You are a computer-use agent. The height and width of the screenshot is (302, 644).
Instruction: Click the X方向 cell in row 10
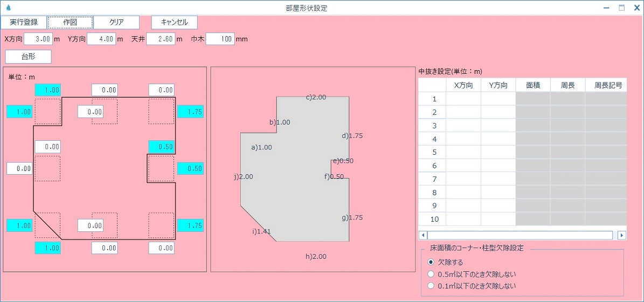coord(463,219)
